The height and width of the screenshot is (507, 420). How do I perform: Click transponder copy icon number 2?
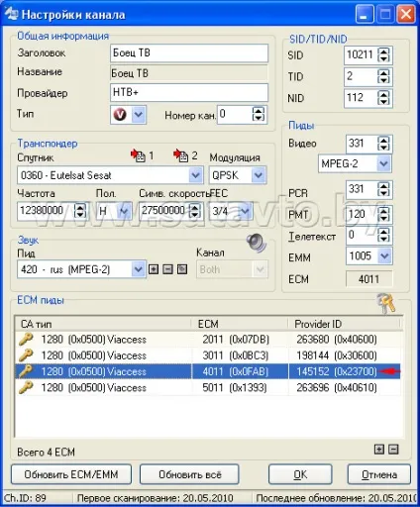coord(181,155)
